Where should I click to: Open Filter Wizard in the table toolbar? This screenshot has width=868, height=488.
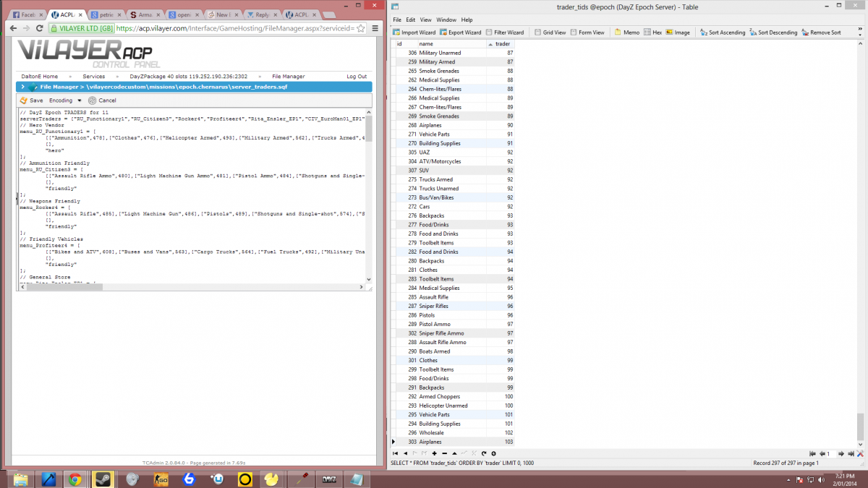(x=505, y=33)
